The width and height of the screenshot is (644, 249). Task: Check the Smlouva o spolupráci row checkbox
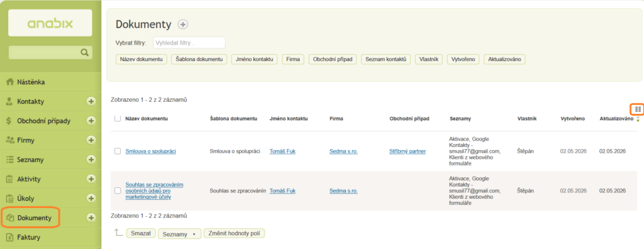click(118, 151)
